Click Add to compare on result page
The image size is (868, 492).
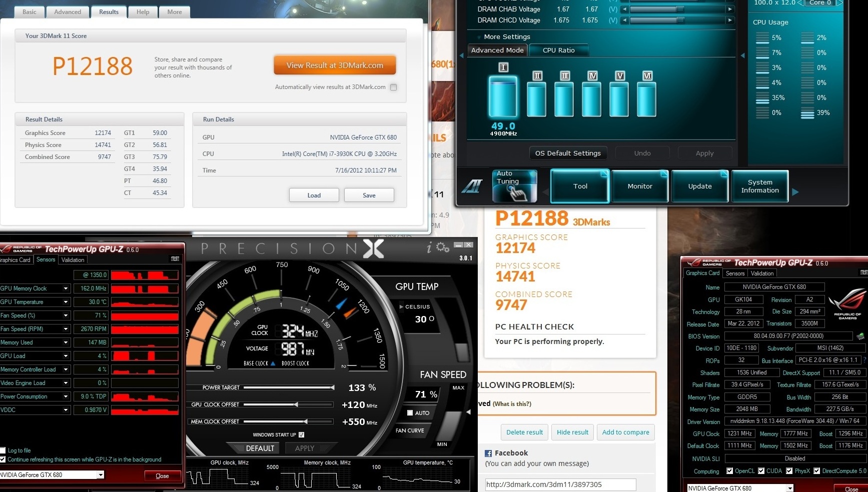625,432
